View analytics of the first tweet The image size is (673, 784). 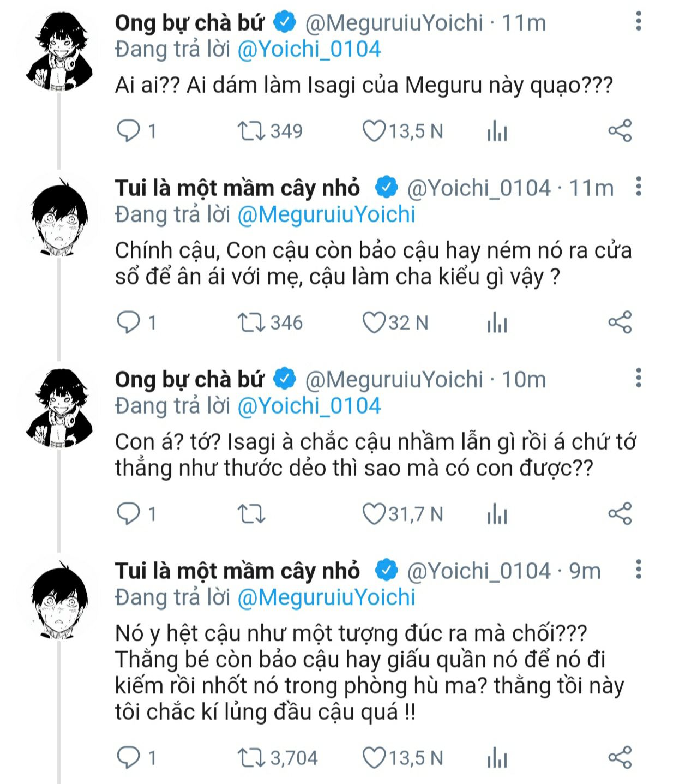497,131
